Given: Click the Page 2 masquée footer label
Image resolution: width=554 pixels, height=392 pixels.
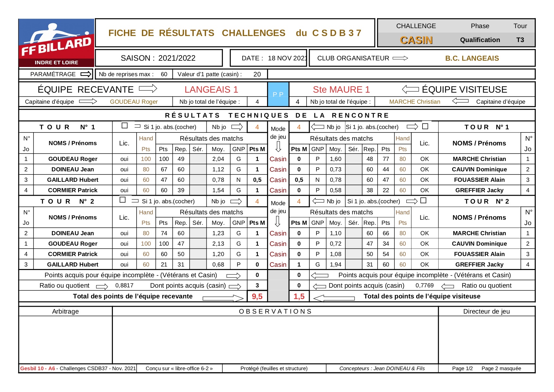Looking at the screenshot, I should [x=501, y=368].
